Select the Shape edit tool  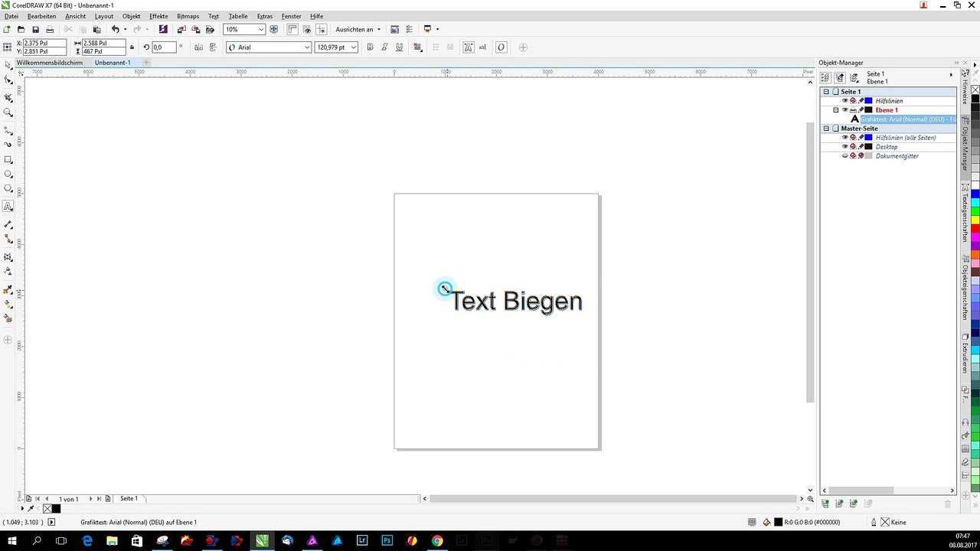click(x=8, y=80)
